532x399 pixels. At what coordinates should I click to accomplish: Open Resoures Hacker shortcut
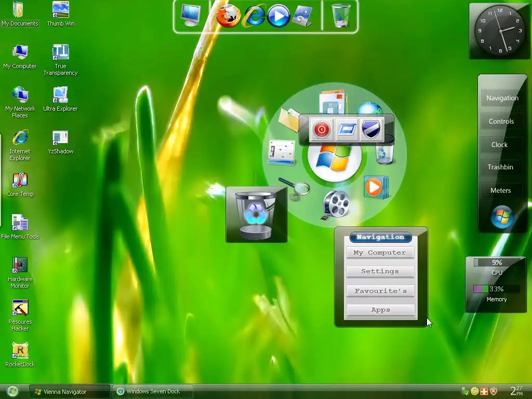pyautogui.click(x=20, y=315)
